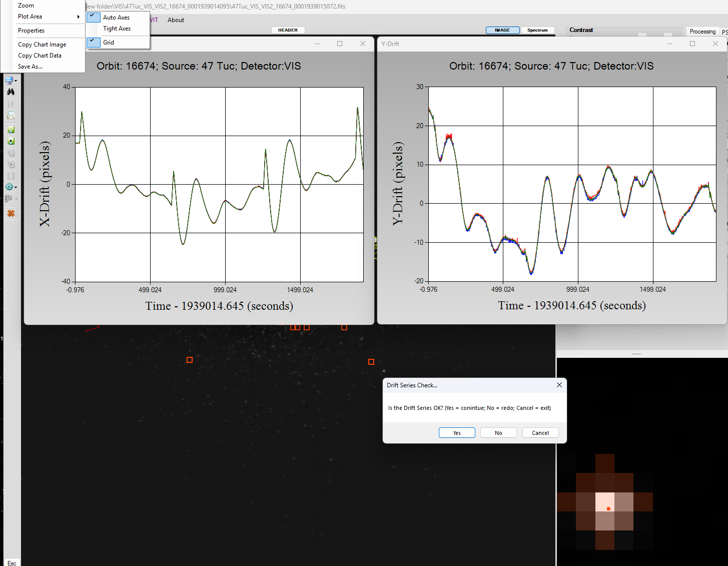Select Save As... in the context menu
This screenshot has width=728, height=566.
point(30,67)
